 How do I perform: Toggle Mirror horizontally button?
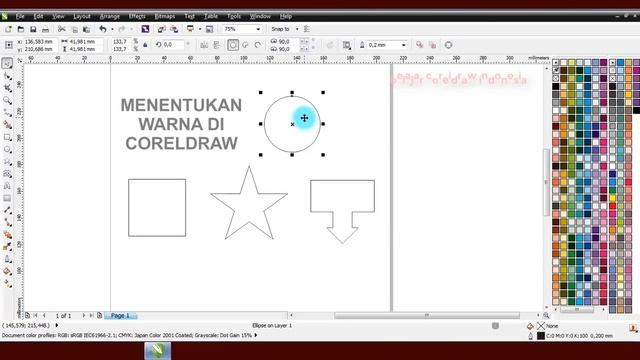(204, 45)
